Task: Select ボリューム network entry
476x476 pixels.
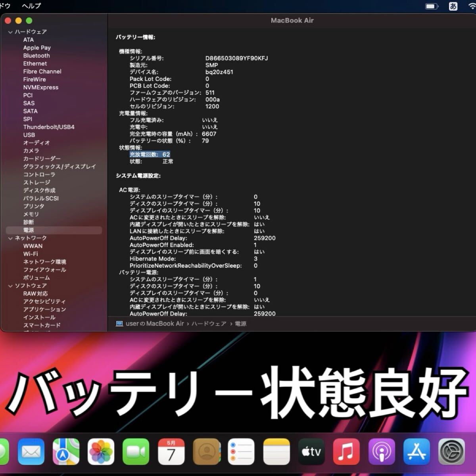Action: coord(36,278)
